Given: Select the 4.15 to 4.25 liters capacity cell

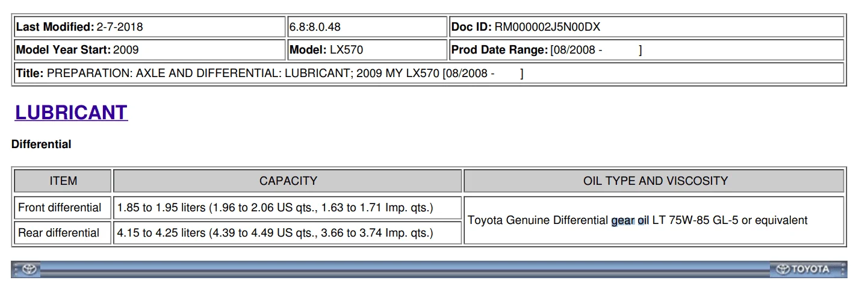Looking at the screenshot, I should 288,233.
